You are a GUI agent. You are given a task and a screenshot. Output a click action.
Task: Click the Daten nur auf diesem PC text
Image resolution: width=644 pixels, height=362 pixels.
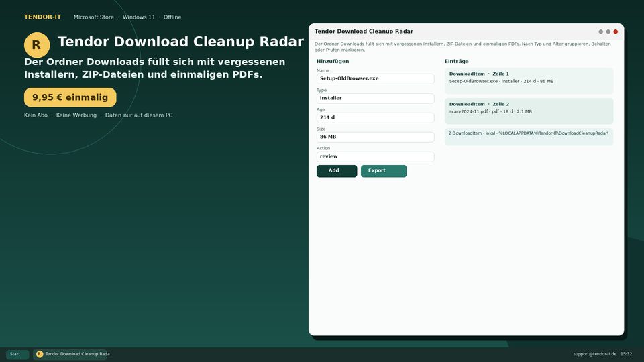pyautogui.click(x=139, y=115)
